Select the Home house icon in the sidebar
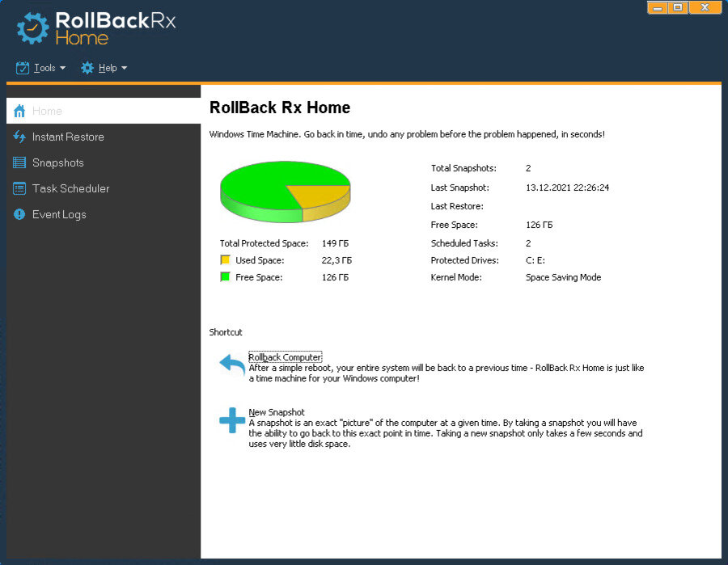Viewport: 728px width, 565px height. tap(18, 111)
